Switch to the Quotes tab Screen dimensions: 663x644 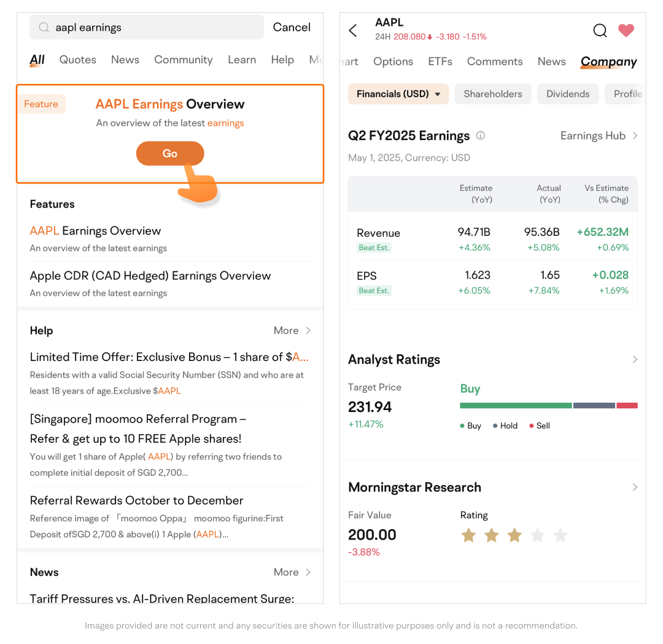click(77, 60)
